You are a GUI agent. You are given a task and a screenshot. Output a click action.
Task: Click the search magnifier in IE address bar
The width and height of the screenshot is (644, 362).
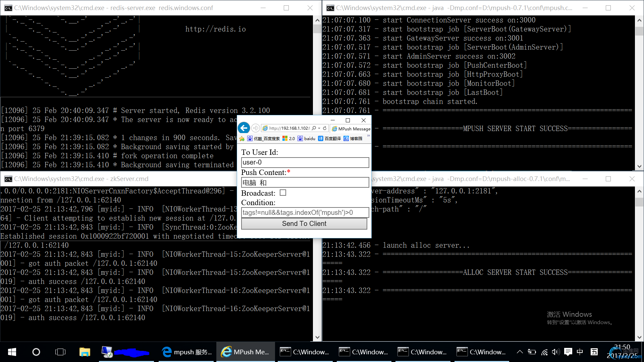click(x=314, y=128)
